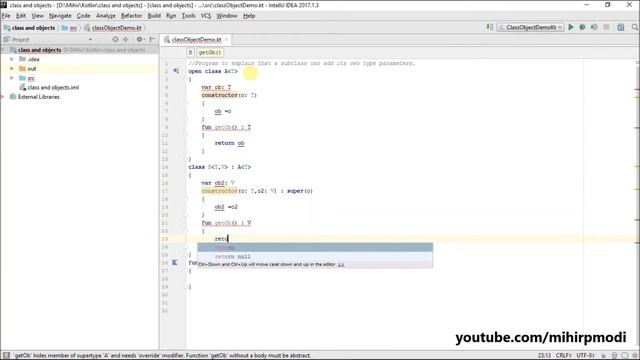Image resolution: width=640 pixels, height=360 pixels.
Task: Select the 'class and objects.iml' file
Action: (x=53, y=87)
